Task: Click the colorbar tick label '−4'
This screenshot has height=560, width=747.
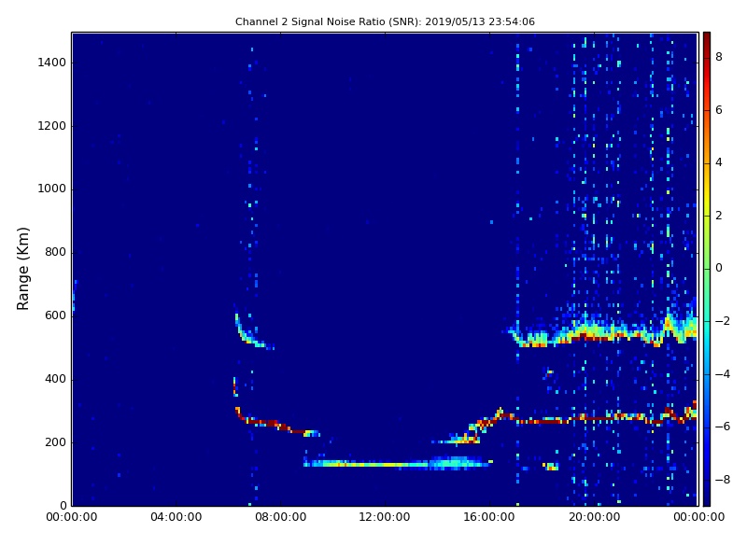Action: point(722,374)
